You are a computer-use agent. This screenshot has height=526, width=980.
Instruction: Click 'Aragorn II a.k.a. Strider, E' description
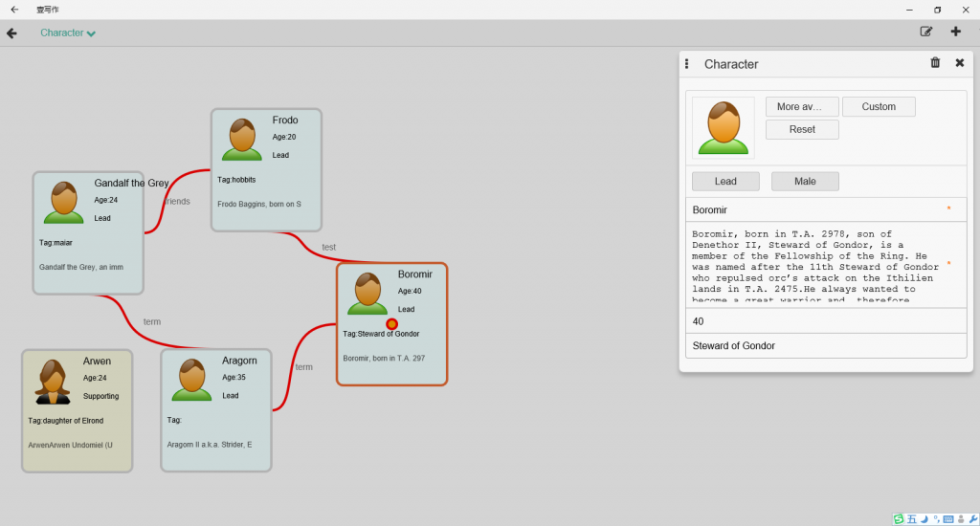(210, 444)
